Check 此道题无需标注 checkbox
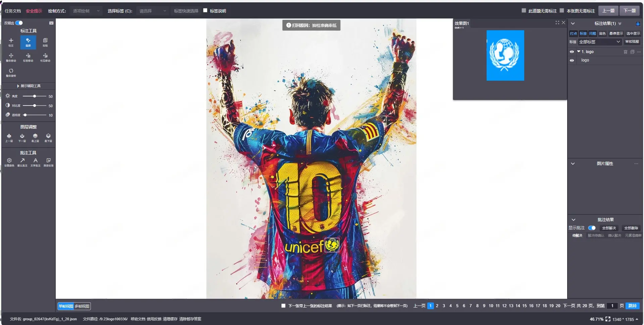This screenshot has height=325, width=644. (524, 10)
